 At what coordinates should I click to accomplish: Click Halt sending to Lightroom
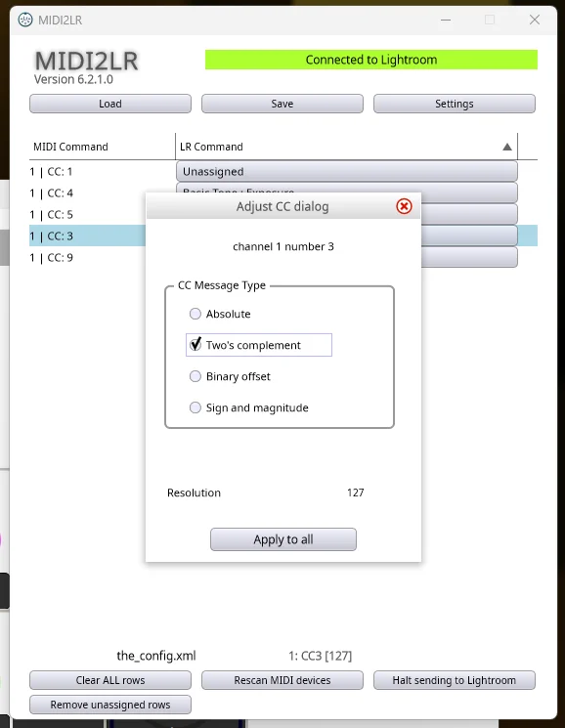point(454,680)
